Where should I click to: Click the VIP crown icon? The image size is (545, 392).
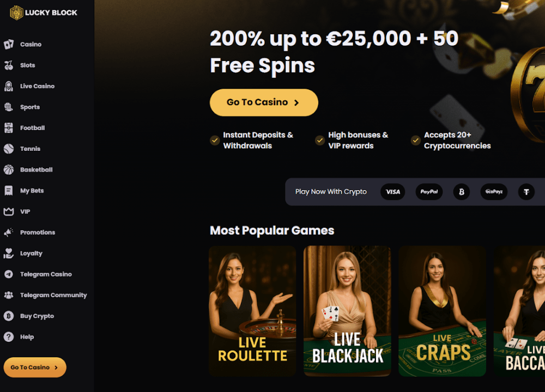click(9, 211)
